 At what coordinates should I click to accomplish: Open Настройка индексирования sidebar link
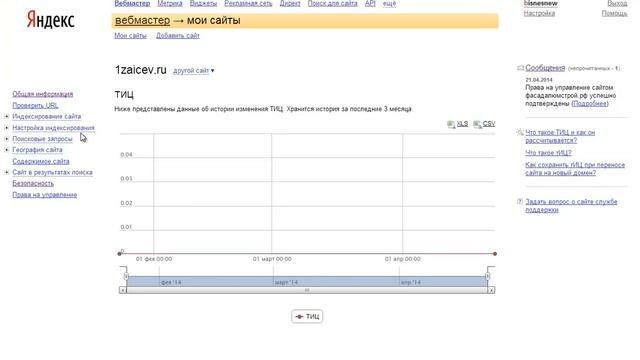pyautogui.click(x=53, y=128)
